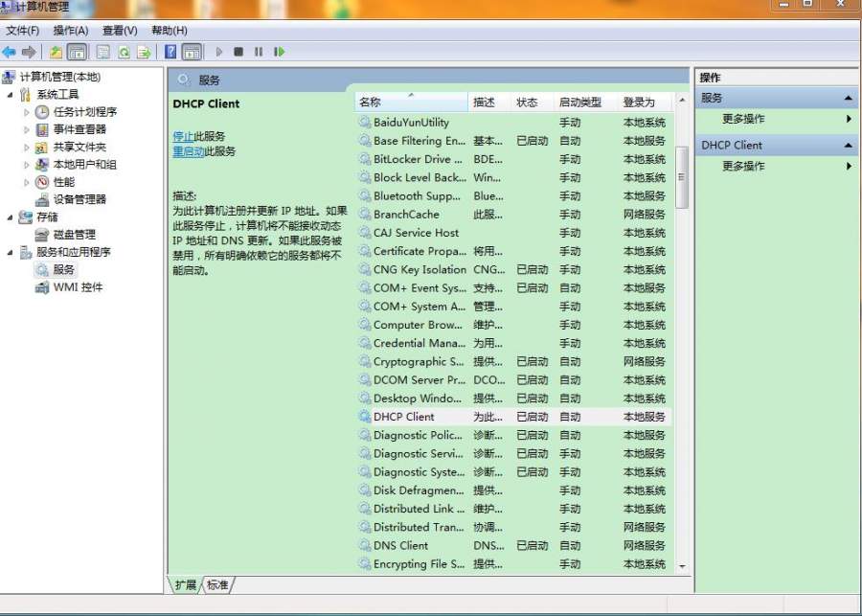Screen dimensions: 862x616
Task: Expand the 共享文件夹 node arrow
Action: pyautogui.click(x=27, y=148)
